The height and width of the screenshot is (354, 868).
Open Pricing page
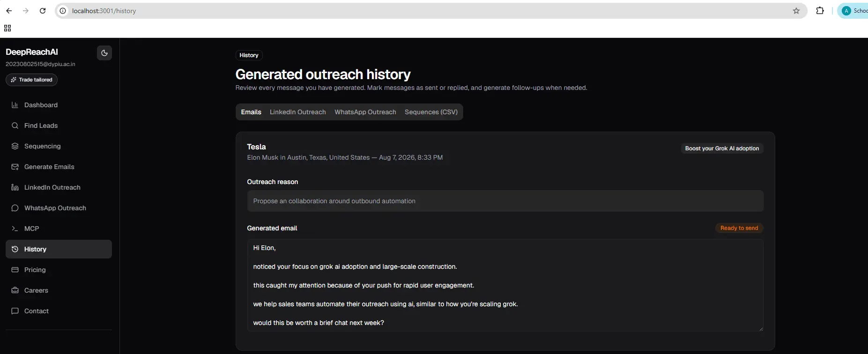(59, 270)
